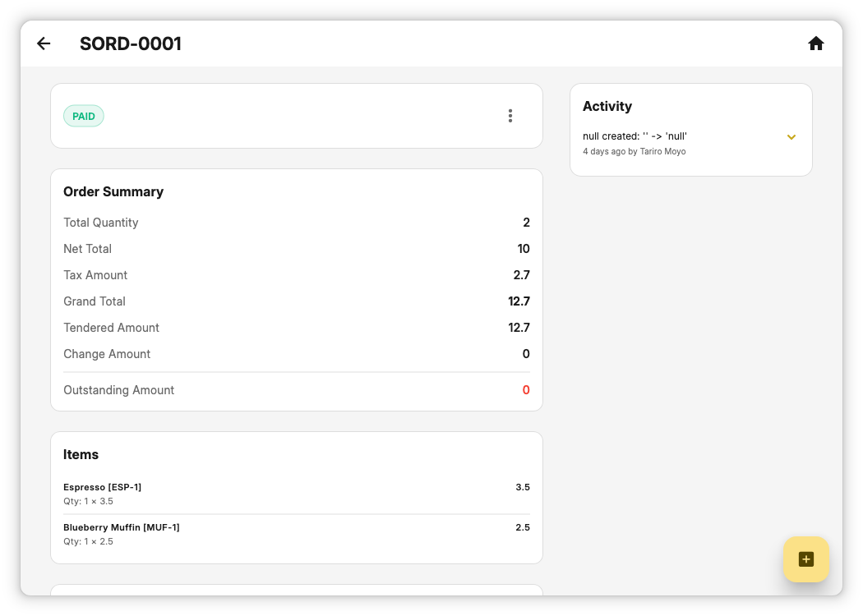Click the Items section heading
Screen dimensions: 863x616
tap(81, 454)
